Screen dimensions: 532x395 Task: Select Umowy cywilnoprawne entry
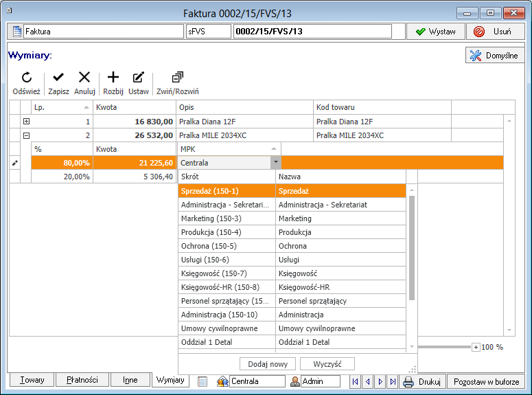click(x=292, y=328)
